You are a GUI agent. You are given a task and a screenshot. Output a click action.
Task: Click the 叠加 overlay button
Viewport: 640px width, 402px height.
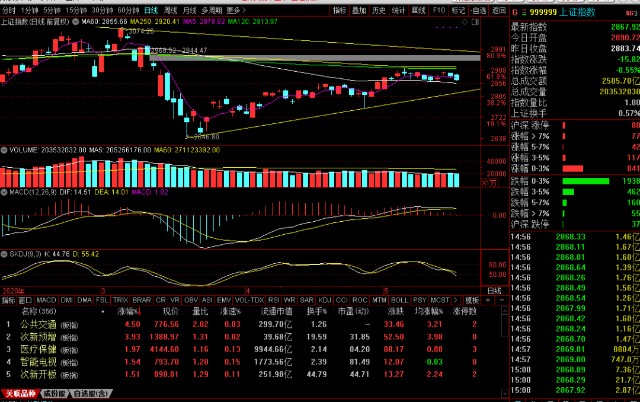pos(359,10)
